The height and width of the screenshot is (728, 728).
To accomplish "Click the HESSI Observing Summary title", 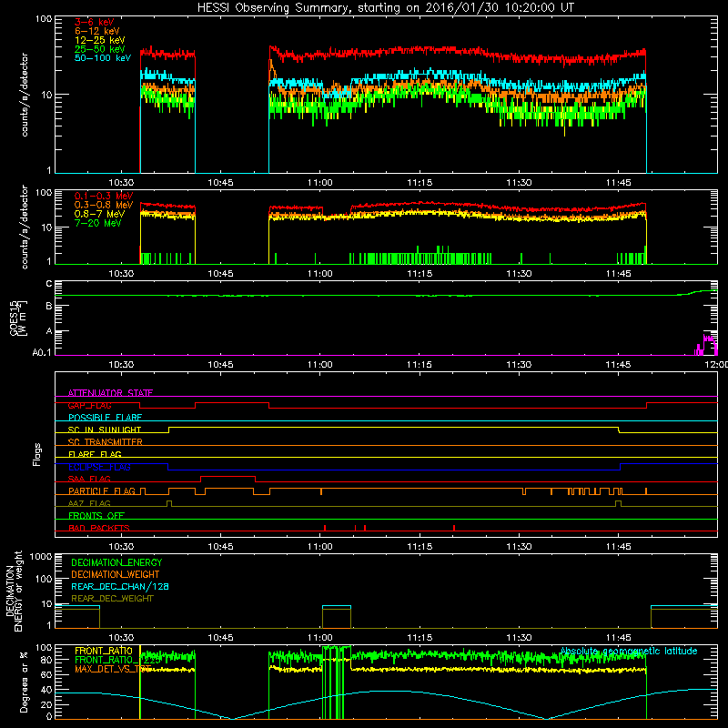I will [x=385, y=8].
